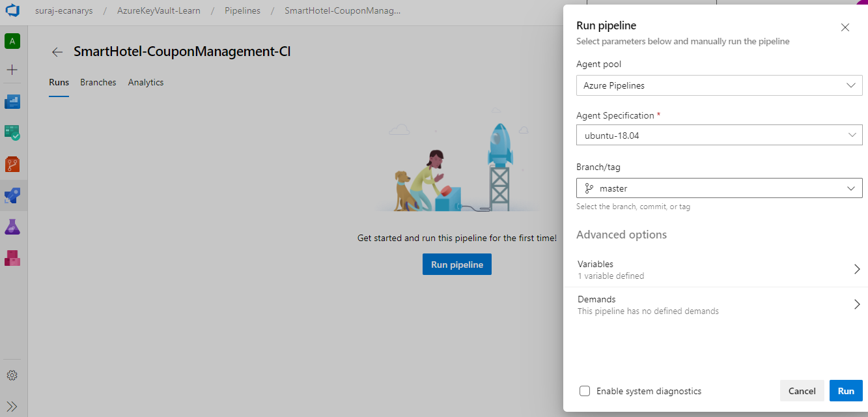Open the Pipelines rocket icon in sidebar

click(12, 195)
